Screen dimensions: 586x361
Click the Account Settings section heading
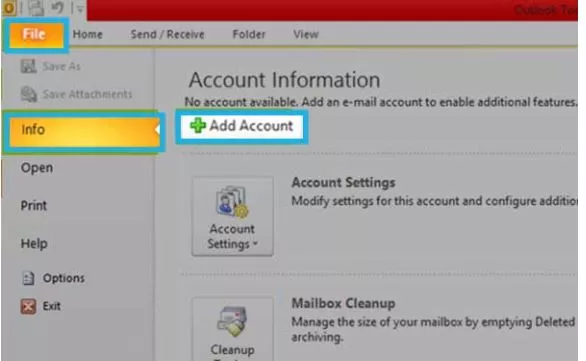[x=343, y=182]
